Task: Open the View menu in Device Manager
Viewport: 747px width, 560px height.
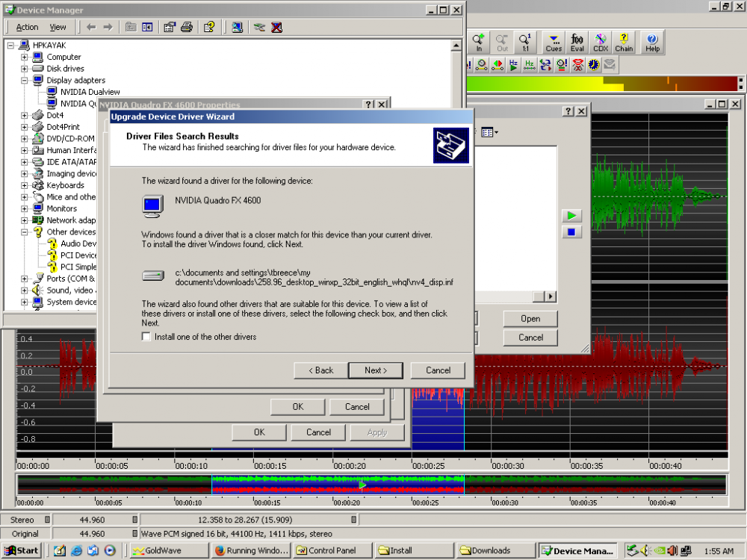Action: click(x=58, y=27)
